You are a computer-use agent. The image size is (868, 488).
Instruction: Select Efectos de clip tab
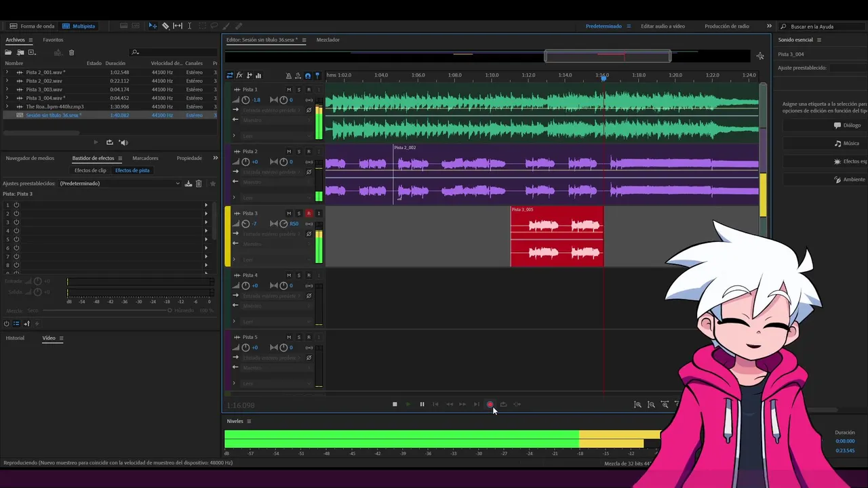pos(90,170)
